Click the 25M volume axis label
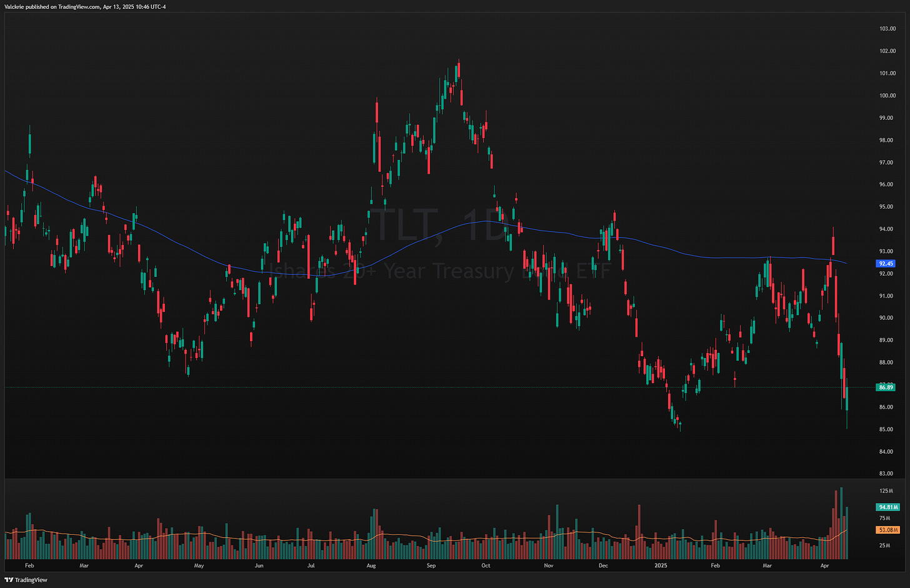This screenshot has height=588, width=910. (884, 546)
